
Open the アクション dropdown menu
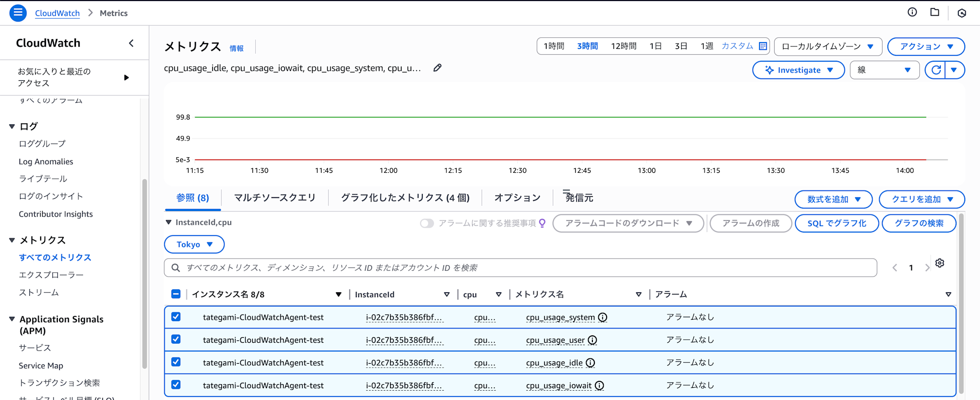click(x=926, y=47)
